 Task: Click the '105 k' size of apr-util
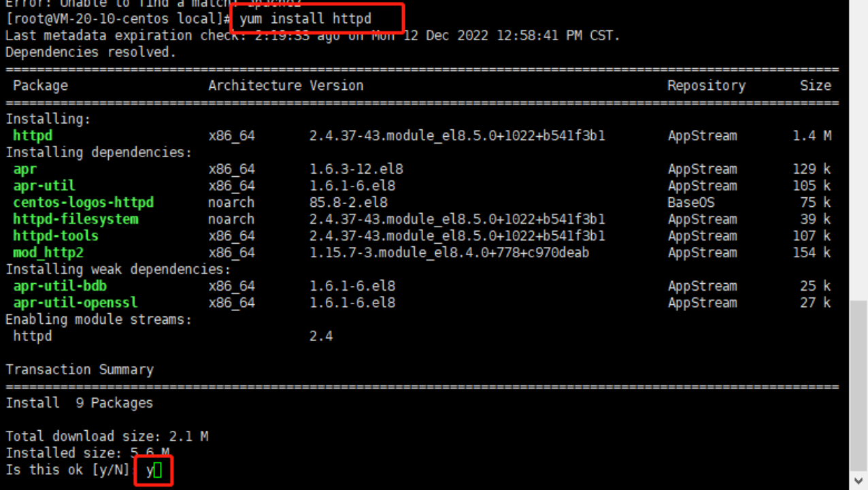point(812,186)
